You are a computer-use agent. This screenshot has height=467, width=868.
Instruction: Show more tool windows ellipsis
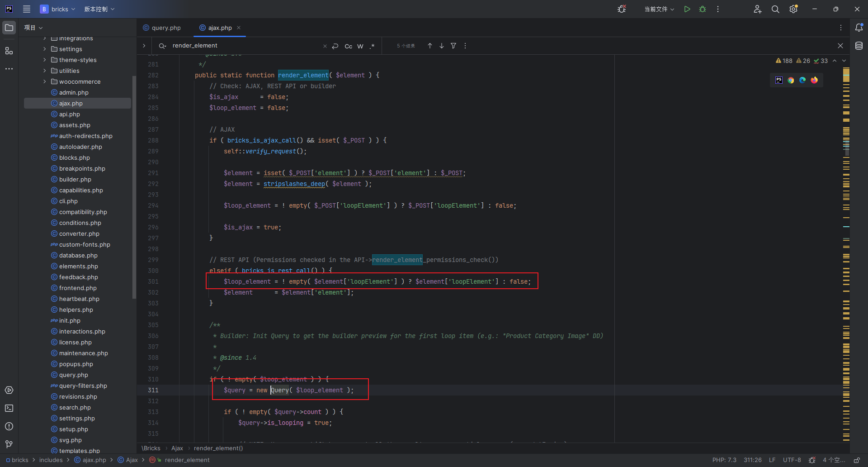point(9,69)
